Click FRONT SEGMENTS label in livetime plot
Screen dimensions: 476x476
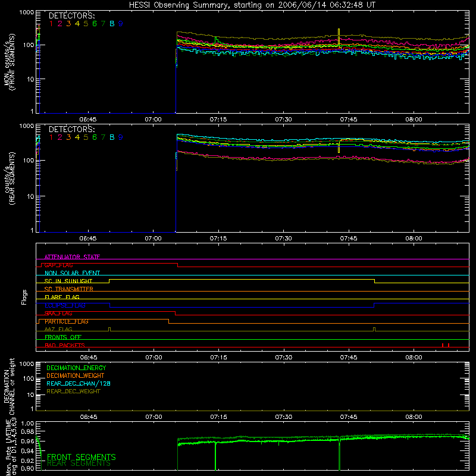(x=82, y=457)
